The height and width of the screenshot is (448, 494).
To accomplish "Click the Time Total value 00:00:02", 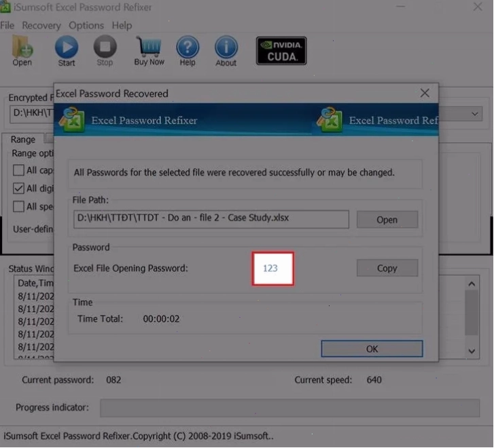I will coord(161,319).
